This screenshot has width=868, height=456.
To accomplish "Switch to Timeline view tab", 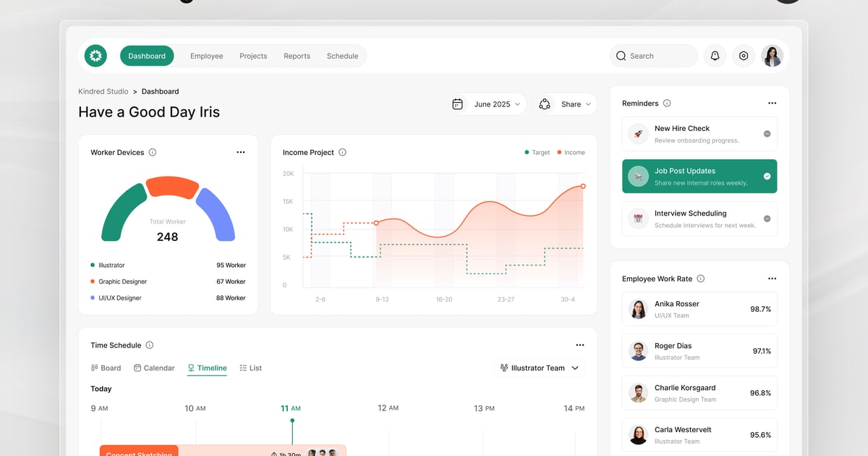I will click(207, 368).
